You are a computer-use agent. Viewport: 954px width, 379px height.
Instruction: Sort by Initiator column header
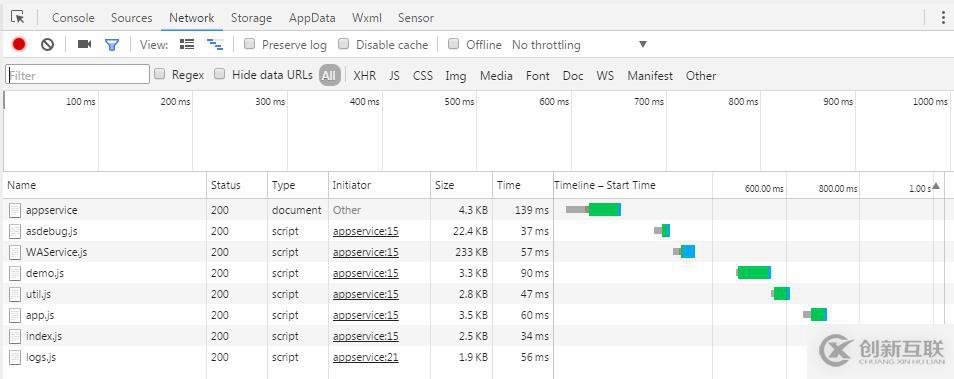click(x=379, y=185)
